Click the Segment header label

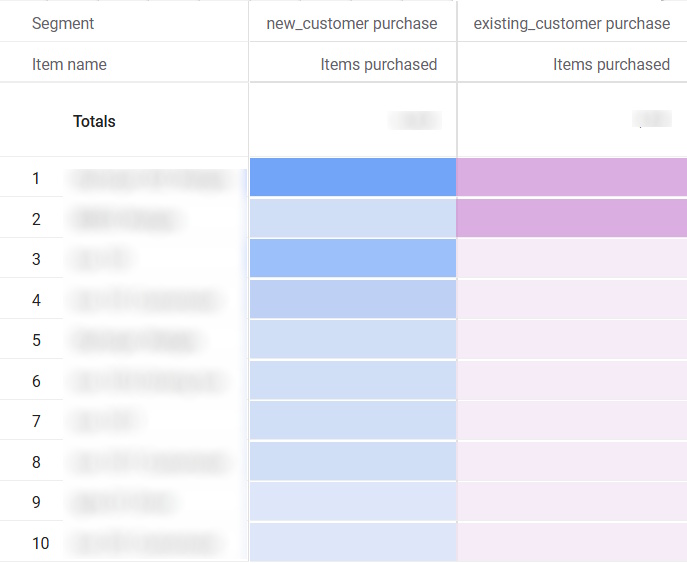point(63,23)
